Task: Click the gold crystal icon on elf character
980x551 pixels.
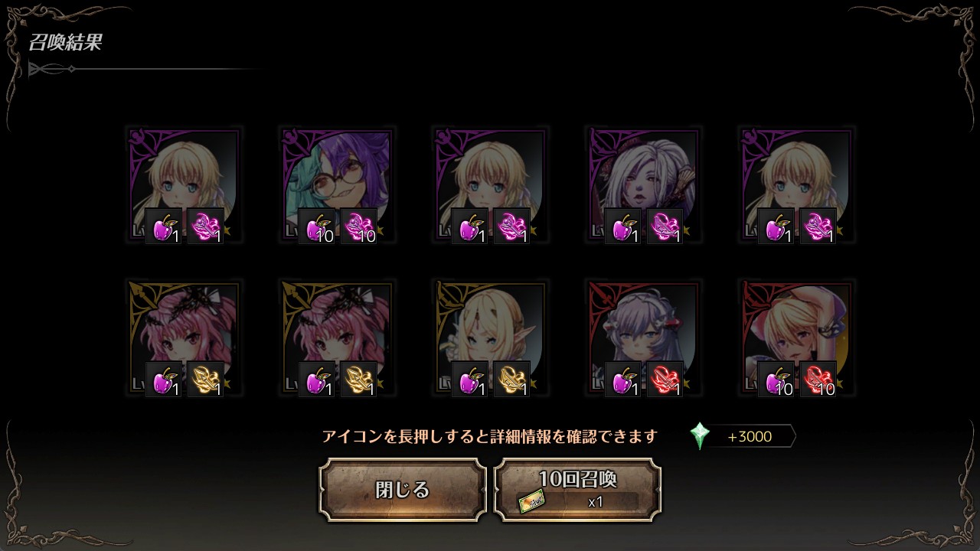Action: 512,380
